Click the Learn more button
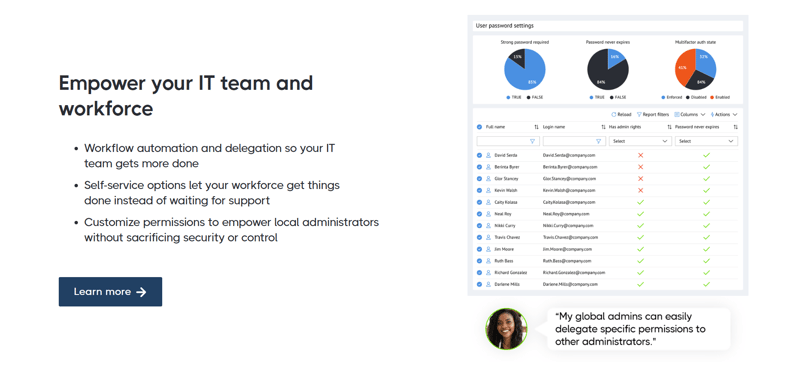 110,292
